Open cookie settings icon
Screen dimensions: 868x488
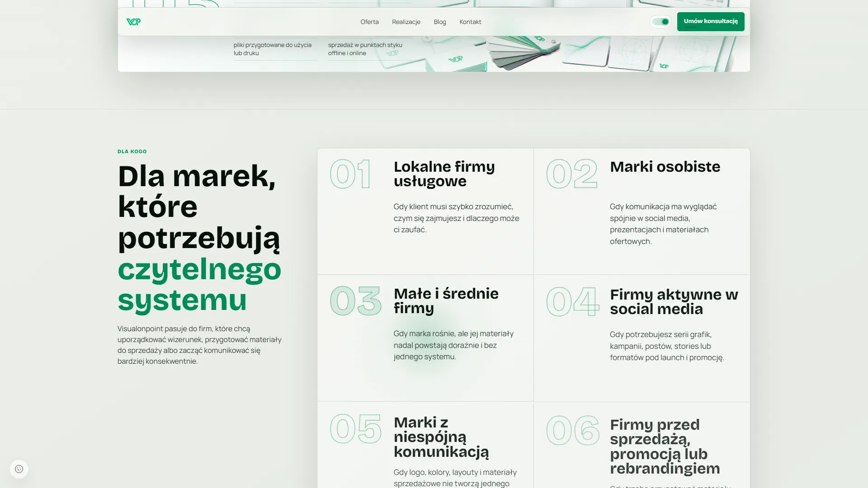(x=19, y=469)
